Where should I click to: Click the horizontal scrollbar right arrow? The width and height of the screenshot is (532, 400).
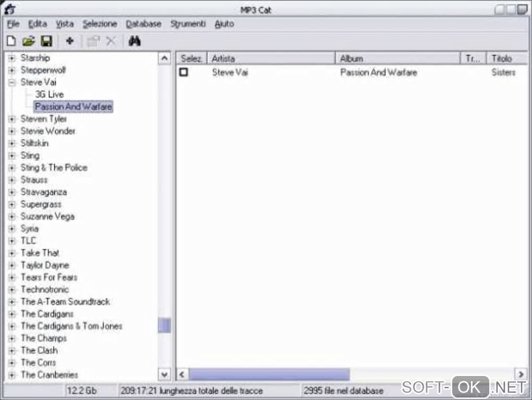click(x=521, y=374)
